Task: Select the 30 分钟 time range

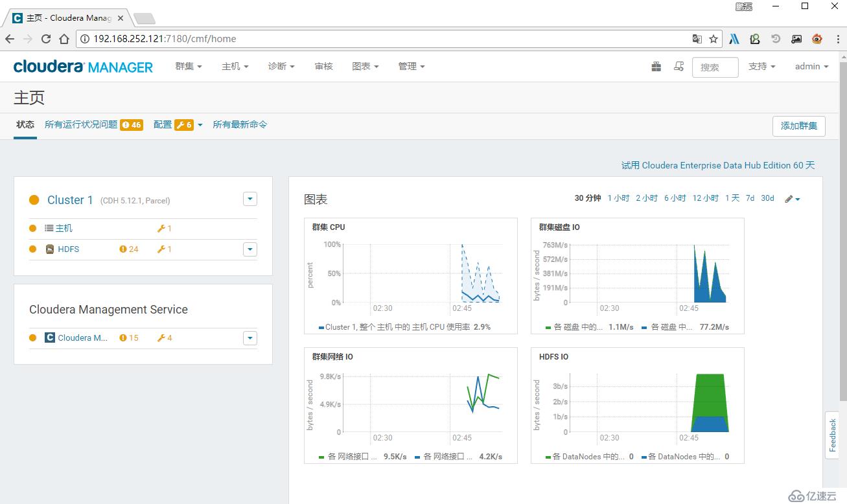Action: click(588, 198)
